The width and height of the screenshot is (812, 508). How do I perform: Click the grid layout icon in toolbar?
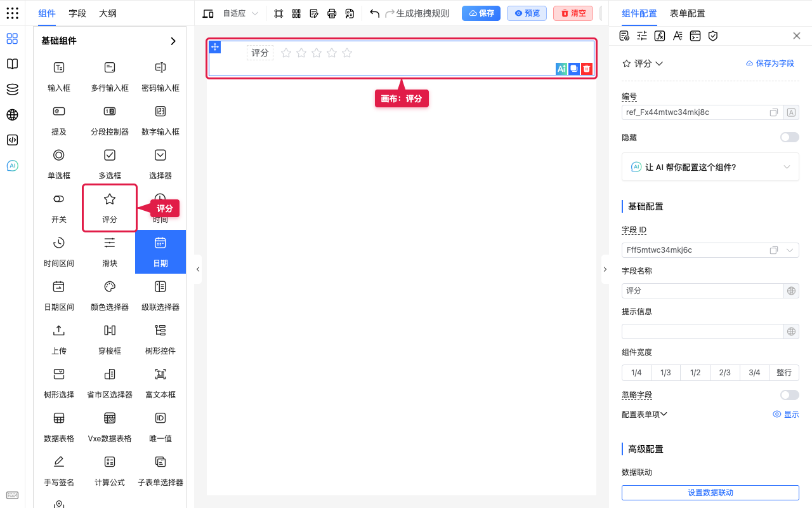click(296, 13)
